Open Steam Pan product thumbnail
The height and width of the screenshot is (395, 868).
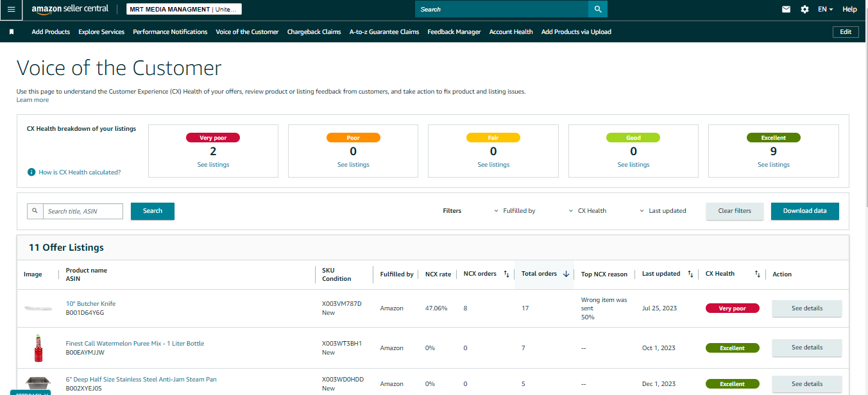pos(38,383)
